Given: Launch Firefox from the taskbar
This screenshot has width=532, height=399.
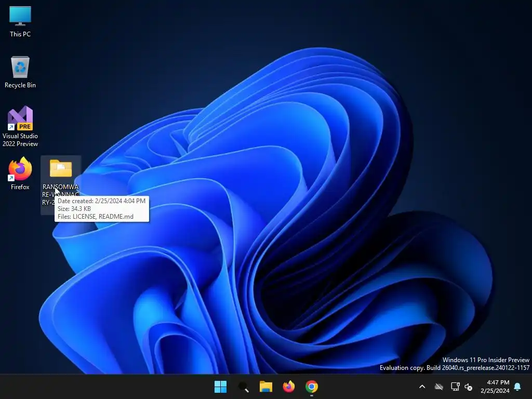Looking at the screenshot, I should pos(289,387).
